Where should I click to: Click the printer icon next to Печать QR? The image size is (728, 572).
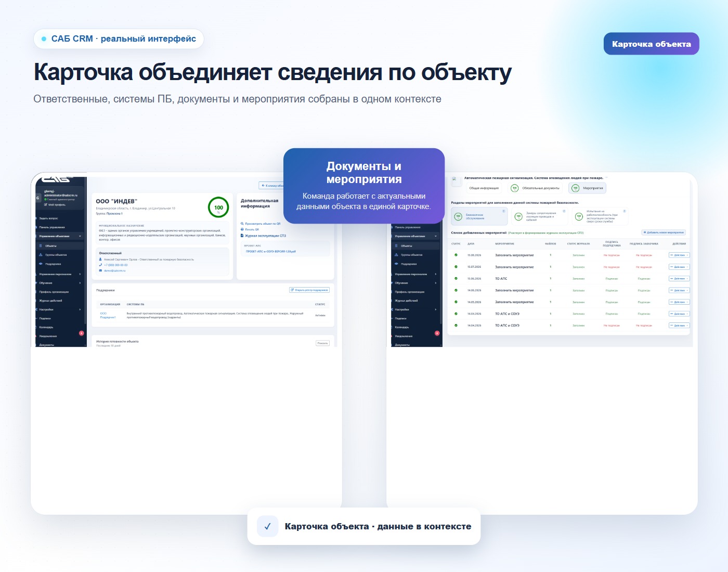pyautogui.click(x=242, y=229)
